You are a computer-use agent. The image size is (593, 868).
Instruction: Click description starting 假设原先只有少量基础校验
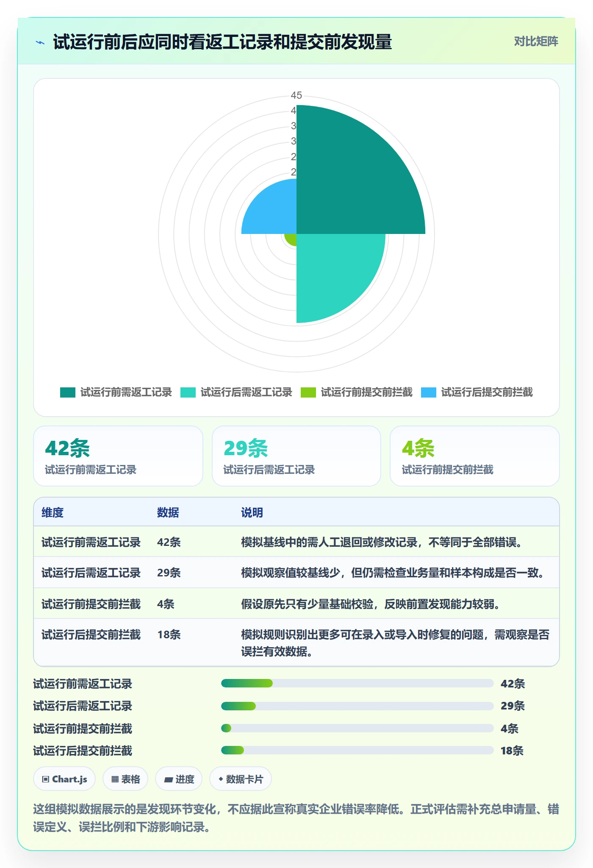pyautogui.click(x=371, y=604)
